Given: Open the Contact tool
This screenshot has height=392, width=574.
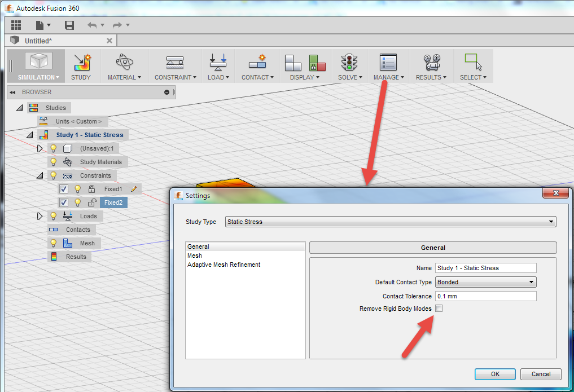Looking at the screenshot, I should point(257,65).
